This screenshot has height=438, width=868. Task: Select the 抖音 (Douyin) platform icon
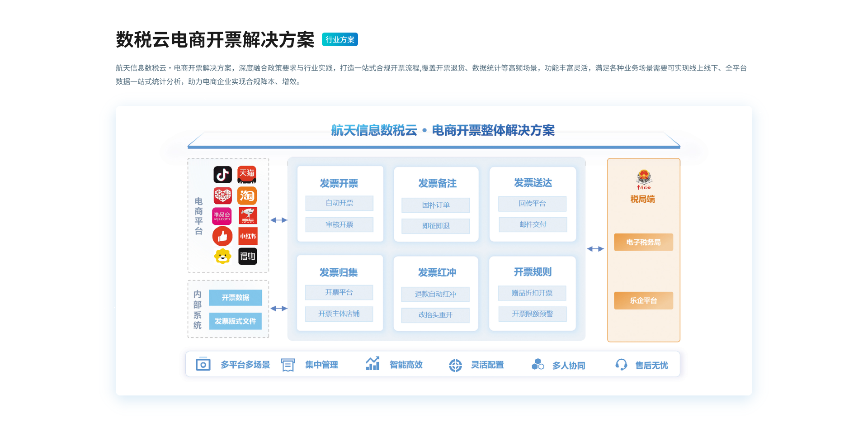[222, 174]
